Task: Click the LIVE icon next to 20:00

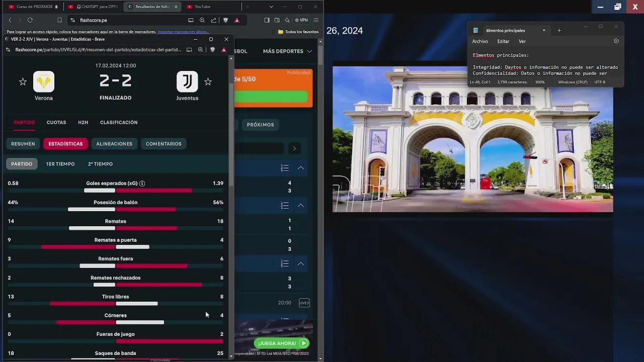Action: [x=304, y=303]
